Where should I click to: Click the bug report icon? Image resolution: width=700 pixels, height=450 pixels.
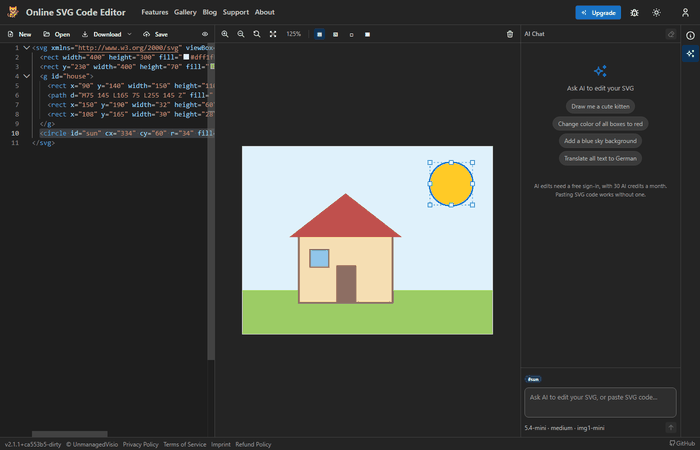click(x=634, y=12)
